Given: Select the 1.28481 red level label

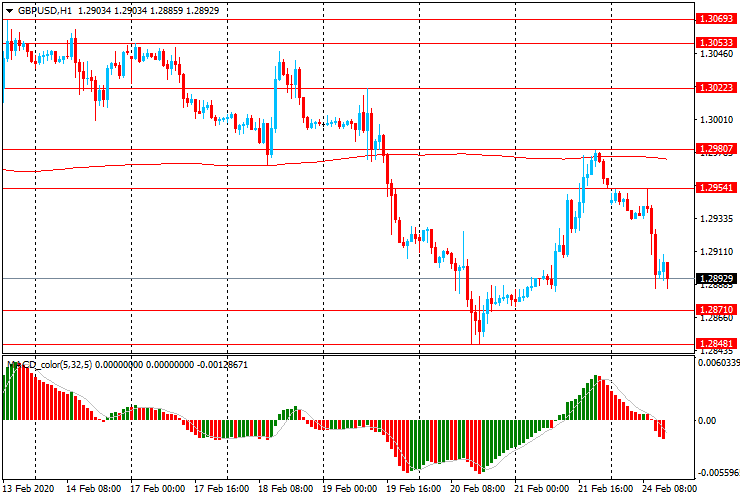Looking at the screenshot, I should 716,344.
